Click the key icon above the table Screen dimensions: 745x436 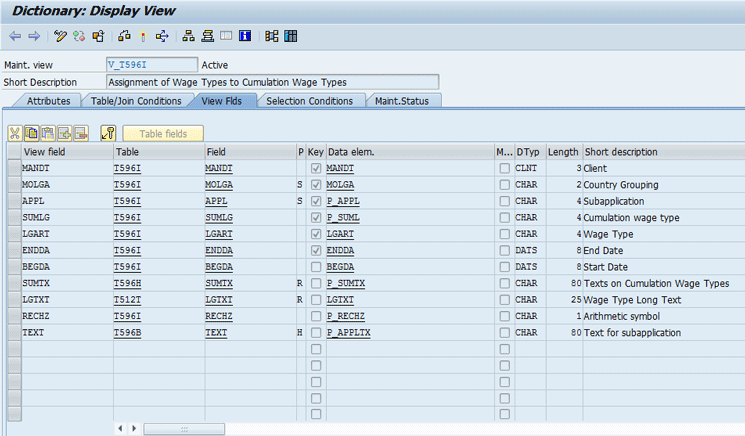108,133
